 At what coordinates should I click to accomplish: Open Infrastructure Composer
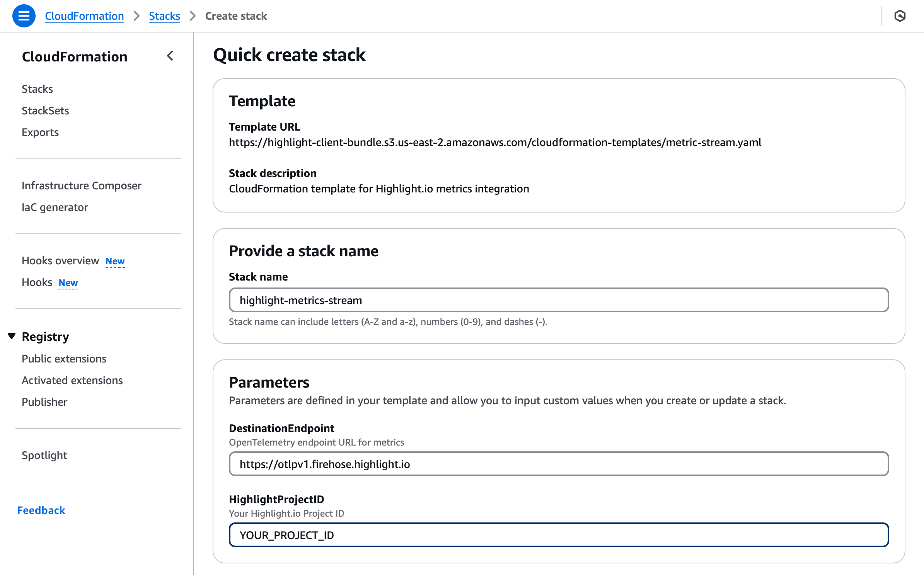(81, 185)
